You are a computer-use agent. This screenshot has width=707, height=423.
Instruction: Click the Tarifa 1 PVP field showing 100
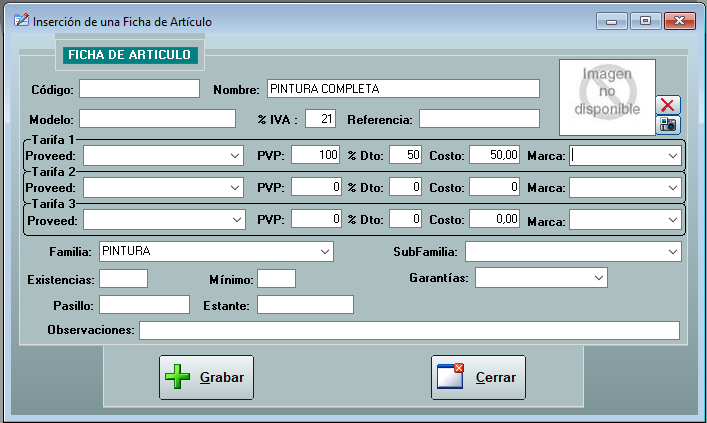316,154
